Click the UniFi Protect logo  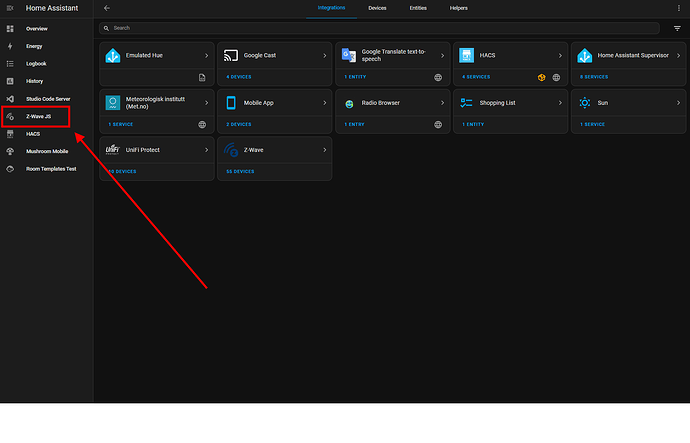click(113, 150)
